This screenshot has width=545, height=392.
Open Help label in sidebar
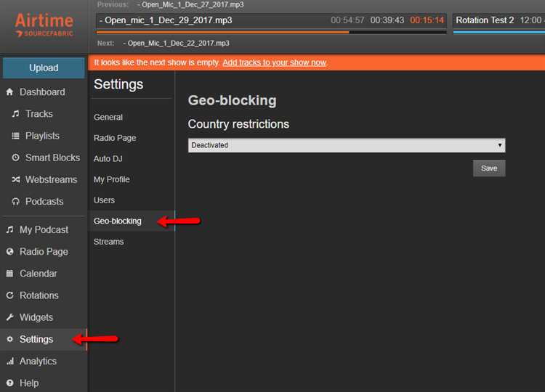29,383
